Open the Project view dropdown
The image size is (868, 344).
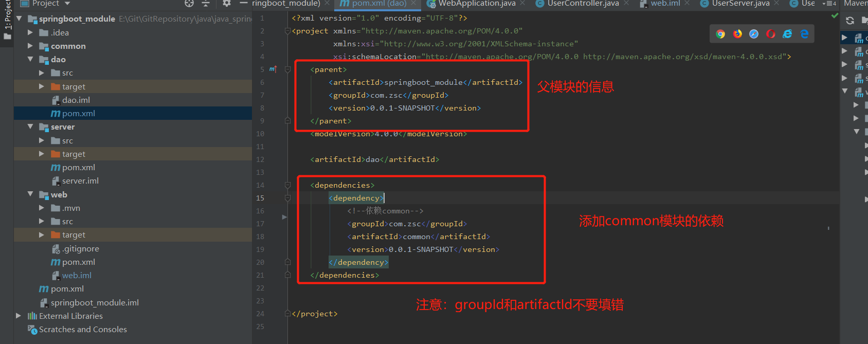click(x=67, y=4)
